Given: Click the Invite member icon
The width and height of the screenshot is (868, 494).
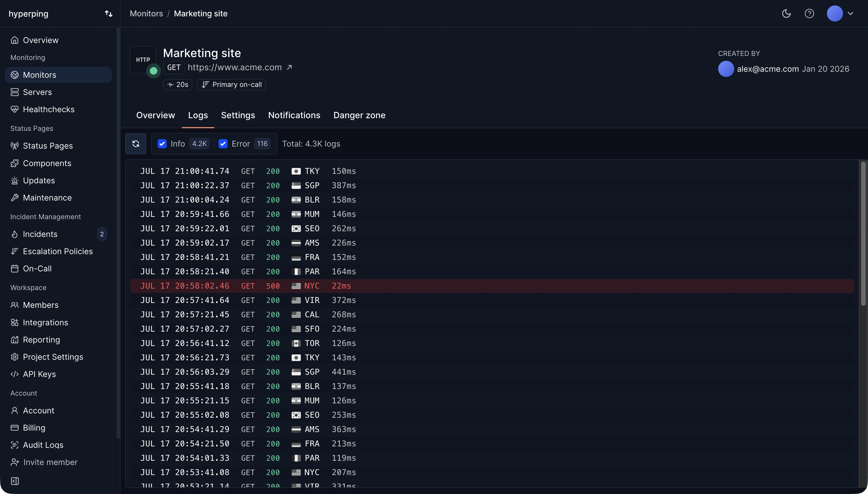Looking at the screenshot, I should pos(15,462).
